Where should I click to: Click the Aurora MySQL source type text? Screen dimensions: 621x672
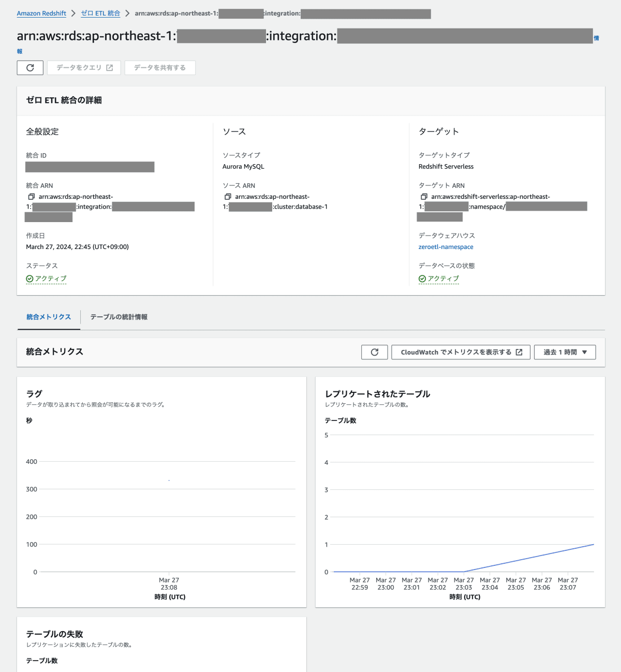(243, 167)
